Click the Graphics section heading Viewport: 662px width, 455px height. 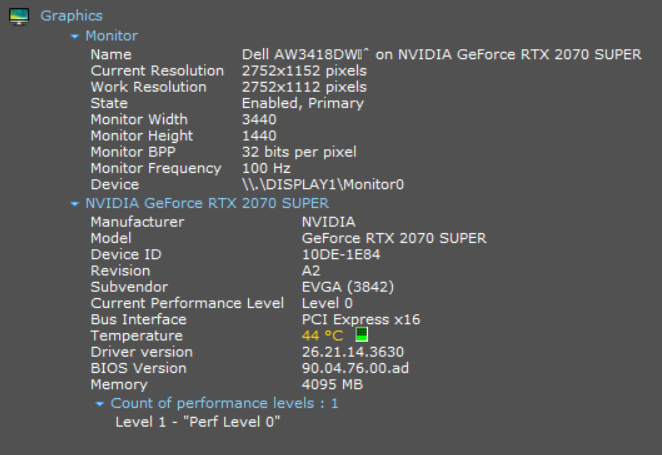coord(71,16)
